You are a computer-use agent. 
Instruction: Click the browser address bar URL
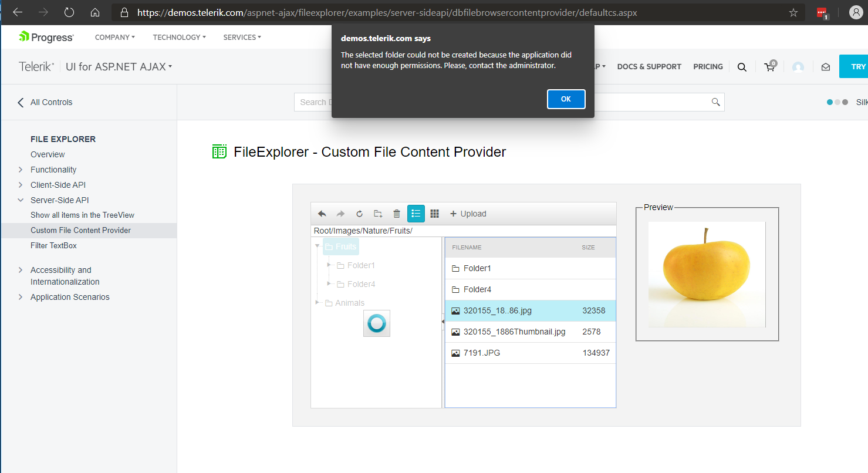(x=387, y=12)
